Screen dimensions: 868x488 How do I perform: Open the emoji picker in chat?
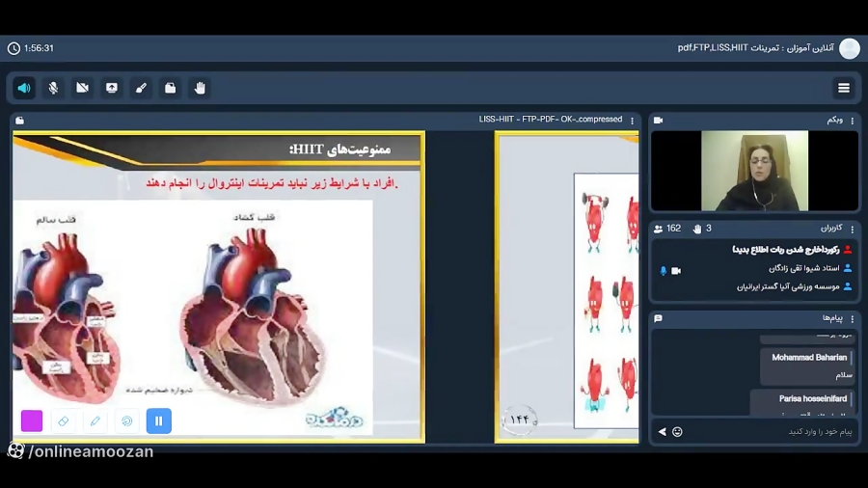tap(677, 431)
